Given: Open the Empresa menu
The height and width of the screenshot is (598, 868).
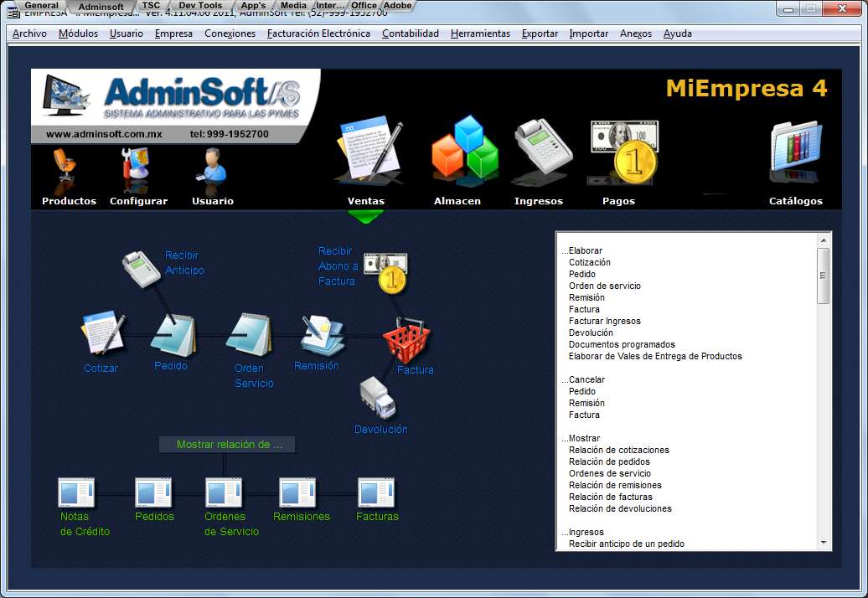Looking at the screenshot, I should 173,34.
